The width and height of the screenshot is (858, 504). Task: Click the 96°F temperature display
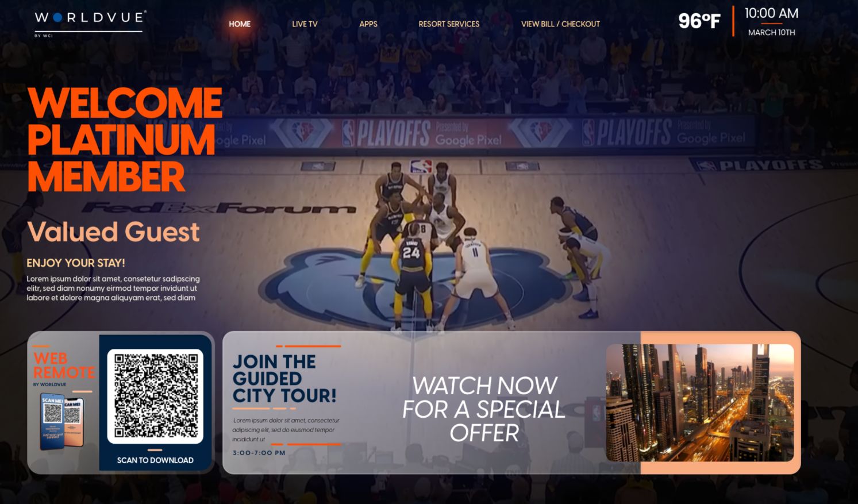699,21
